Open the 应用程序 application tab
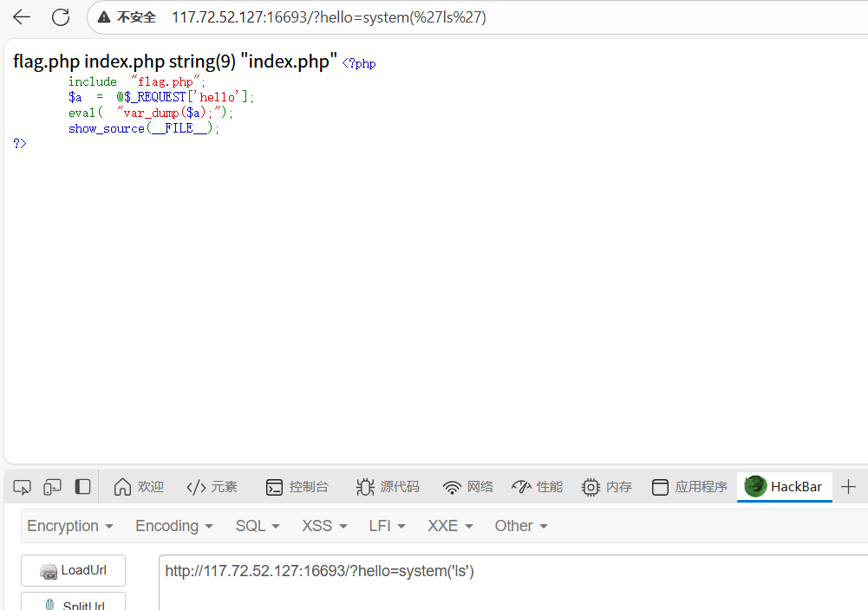Image resolution: width=868 pixels, height=610 pixels. coord(689,487)
